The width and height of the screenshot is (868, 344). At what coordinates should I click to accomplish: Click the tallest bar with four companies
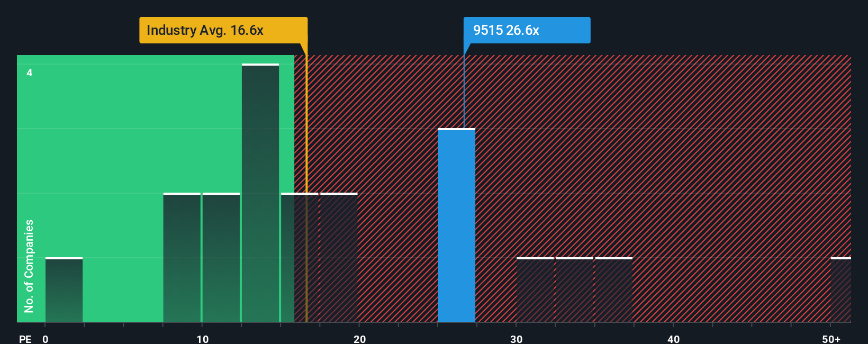click(x=260, y=193)
